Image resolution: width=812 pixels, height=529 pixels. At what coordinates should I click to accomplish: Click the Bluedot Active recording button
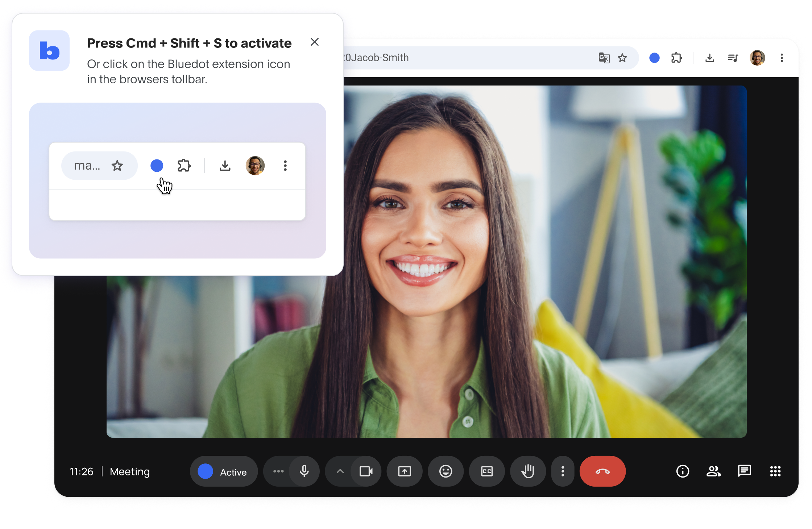(224, 471)
